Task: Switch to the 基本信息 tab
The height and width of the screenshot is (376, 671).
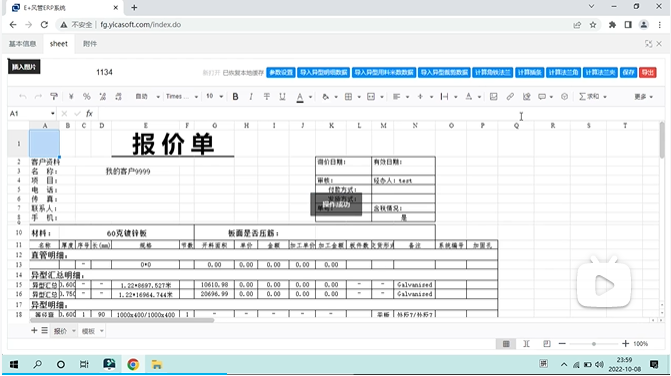Action: click(x=22, y=44)
